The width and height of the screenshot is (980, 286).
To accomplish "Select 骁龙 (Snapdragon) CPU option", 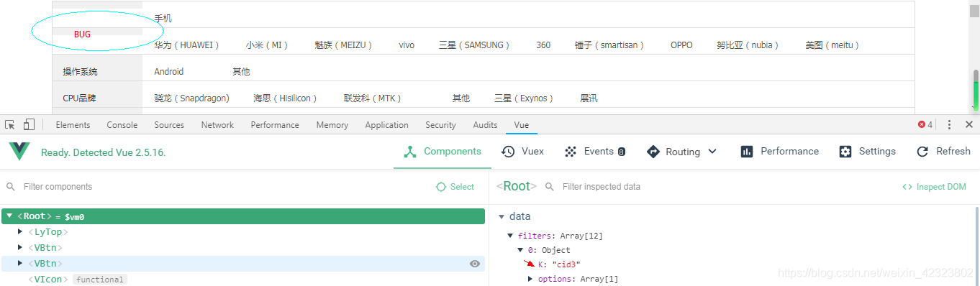I will (x=191, y=98).
